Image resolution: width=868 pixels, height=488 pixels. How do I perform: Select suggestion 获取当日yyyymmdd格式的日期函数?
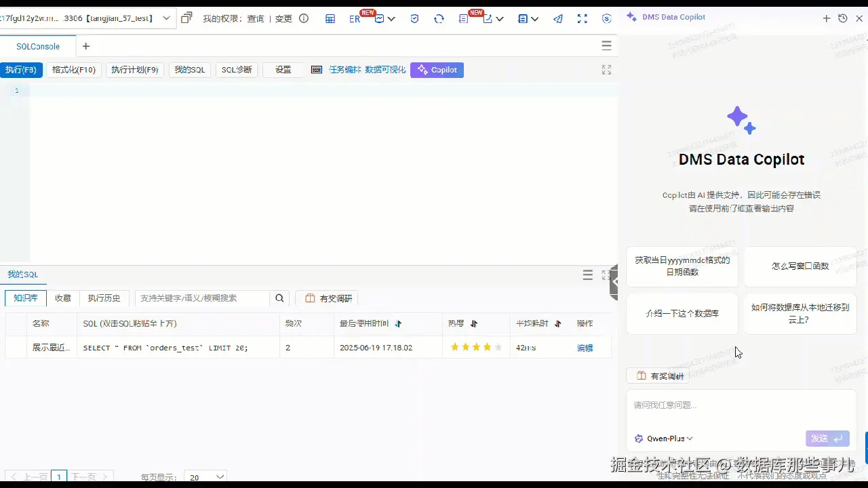click(x=682, y=266)
